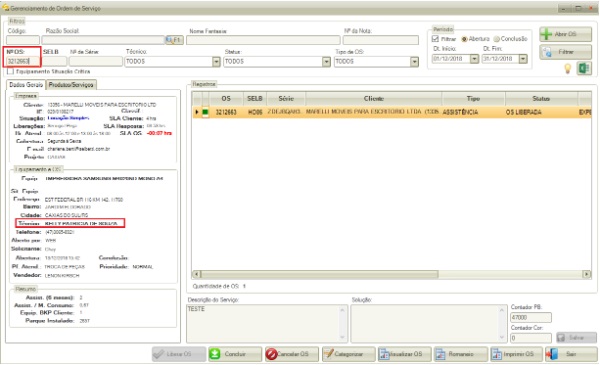Click the Concluir button
Image resolution: width=600 pixels, height=365 pixels.
235,354
